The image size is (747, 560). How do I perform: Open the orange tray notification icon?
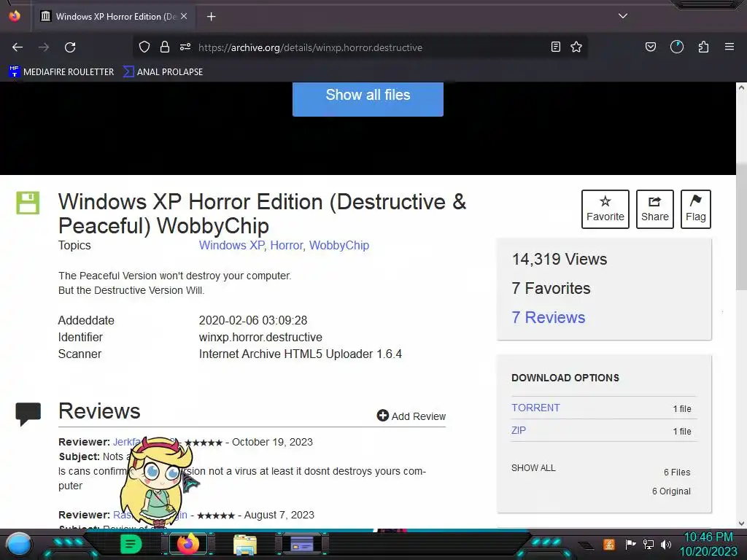click(608, 544)
